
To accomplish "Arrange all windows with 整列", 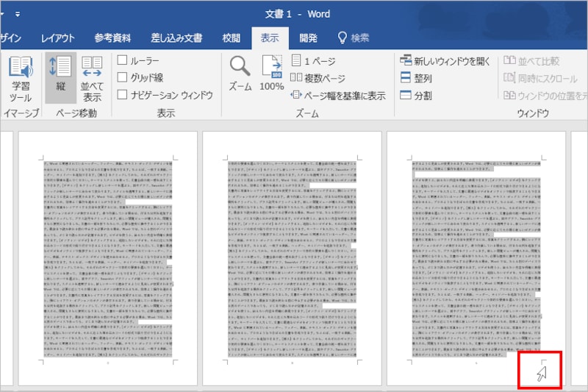I will pos(415,78).
